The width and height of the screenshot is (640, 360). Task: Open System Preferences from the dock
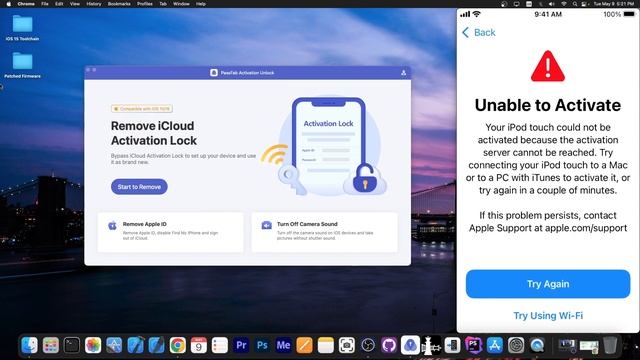516,345
